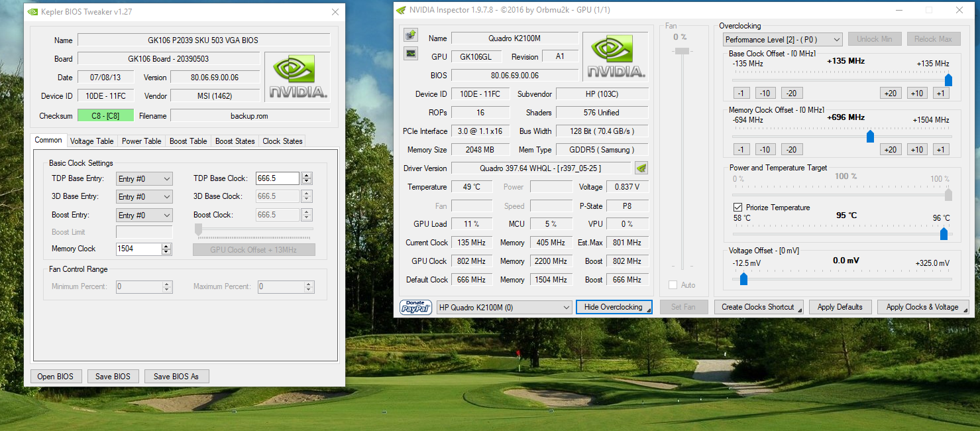Click the Board field GK106 Board - 20390503

tap(168, 59)
